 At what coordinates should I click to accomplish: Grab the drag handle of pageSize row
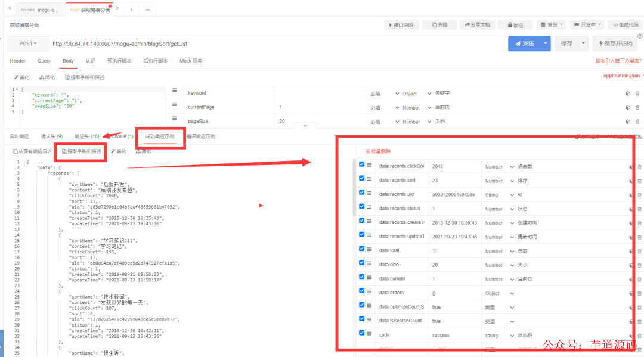[175, 119]
